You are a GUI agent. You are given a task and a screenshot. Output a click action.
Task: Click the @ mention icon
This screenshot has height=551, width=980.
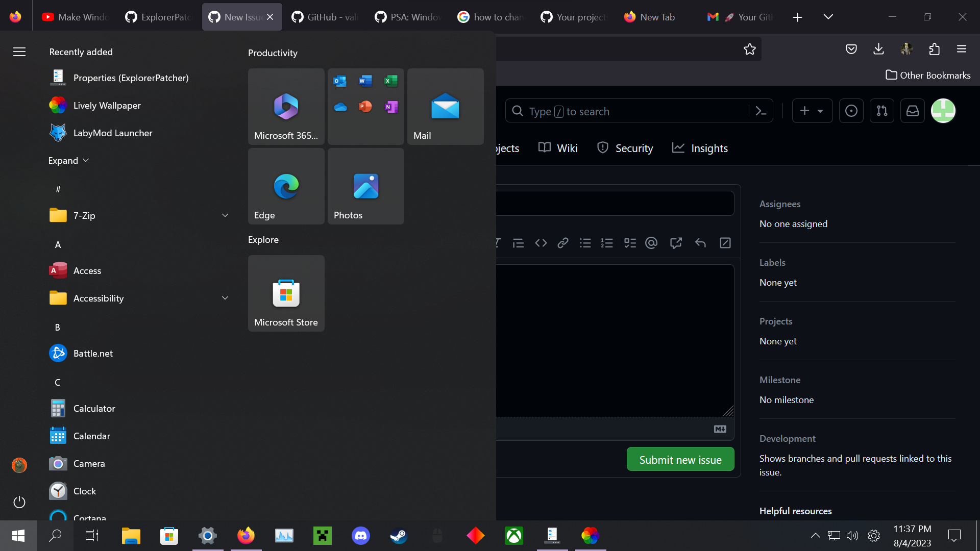click(x=651, y=243)
